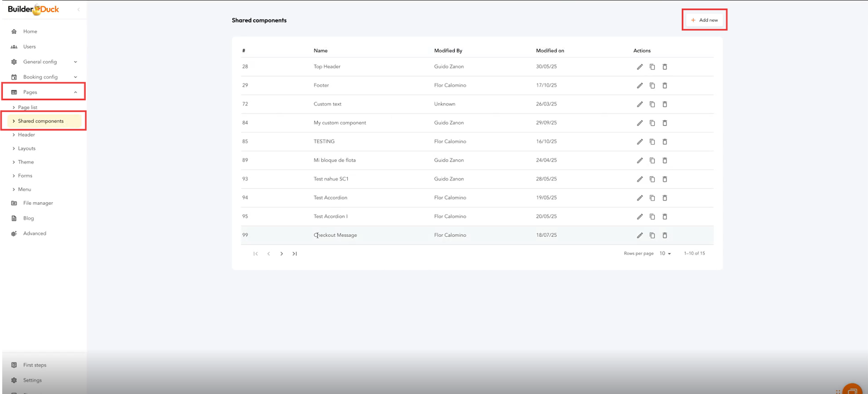Collapse the sidebar using the arrow
Screen dimensions: 868x394
click(x=79, y=9)
